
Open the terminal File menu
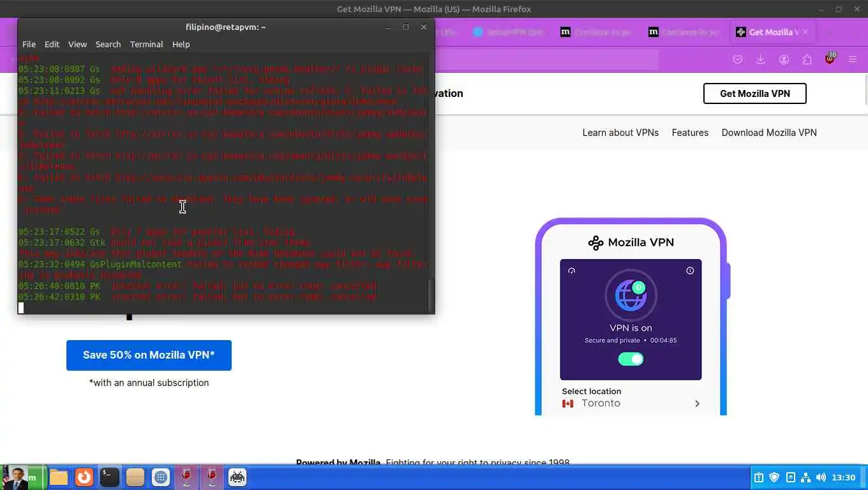[29, 44]
